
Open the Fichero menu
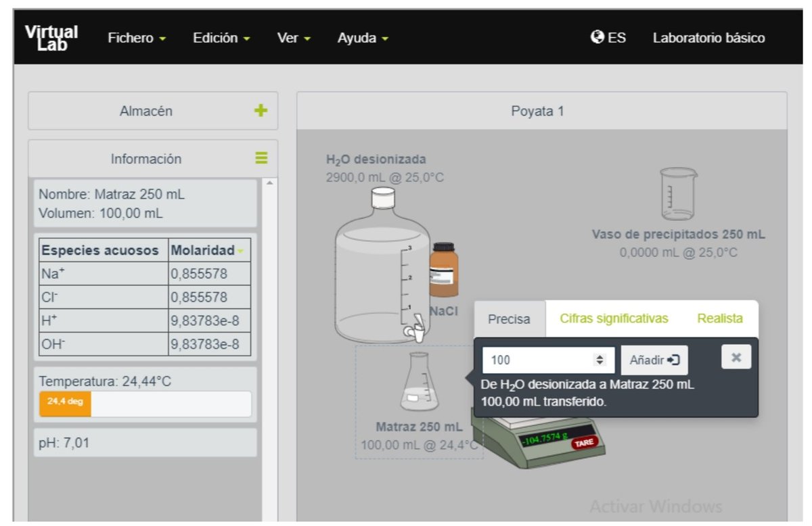(x=137, y=39)
